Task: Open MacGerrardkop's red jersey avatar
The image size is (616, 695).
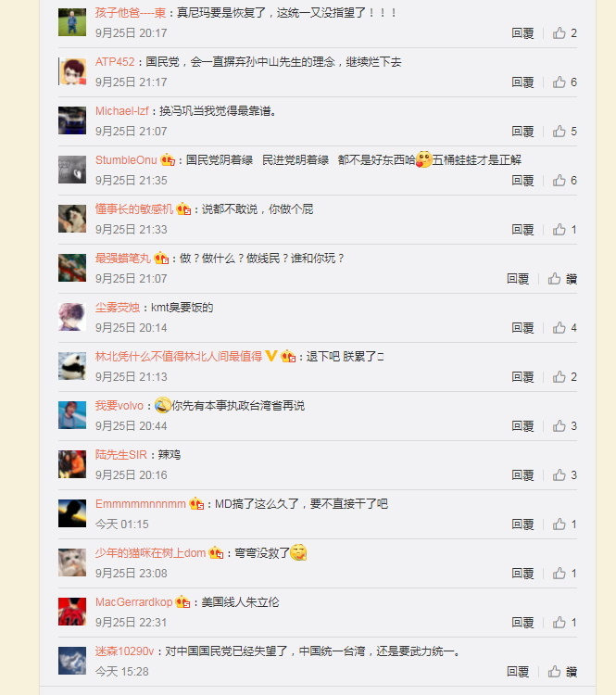Action: (72, 612)
